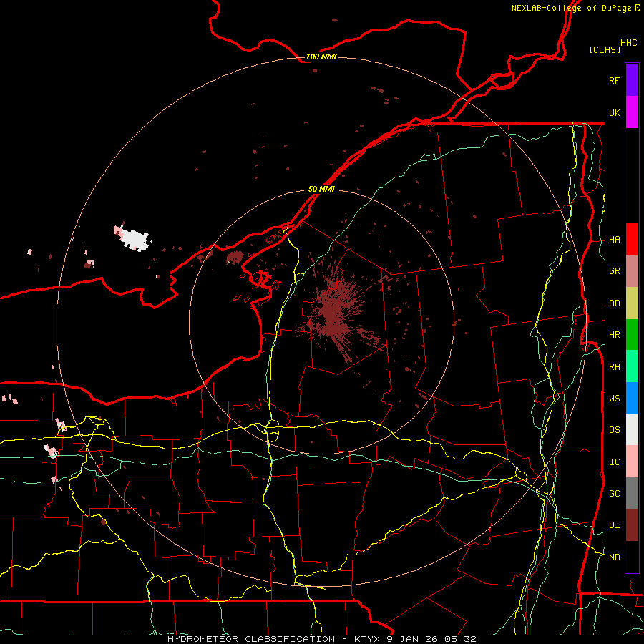Click the brown BI legend swatch
The height and width of the screenshot is (644, 644).
[632, 525]
